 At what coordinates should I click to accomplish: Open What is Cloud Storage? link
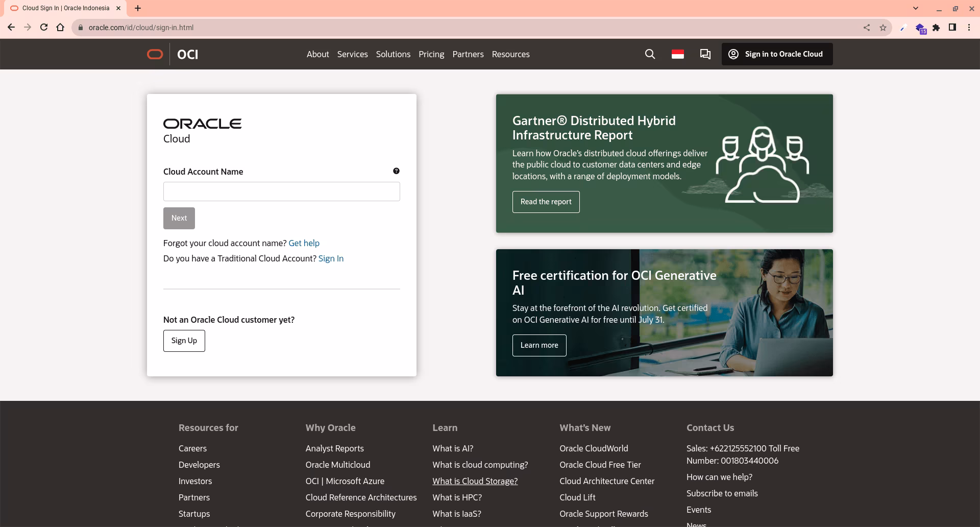475,481
